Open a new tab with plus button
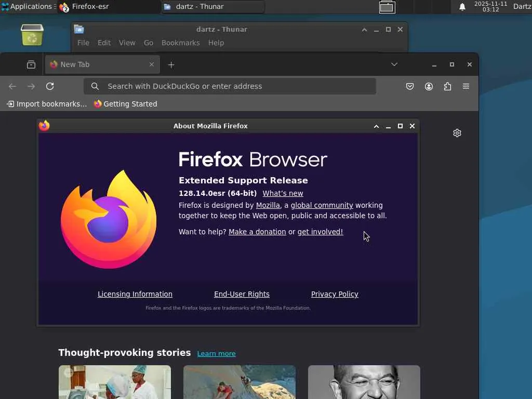The height and width of the screenshot is (399, 532). (x=171, y=64)
